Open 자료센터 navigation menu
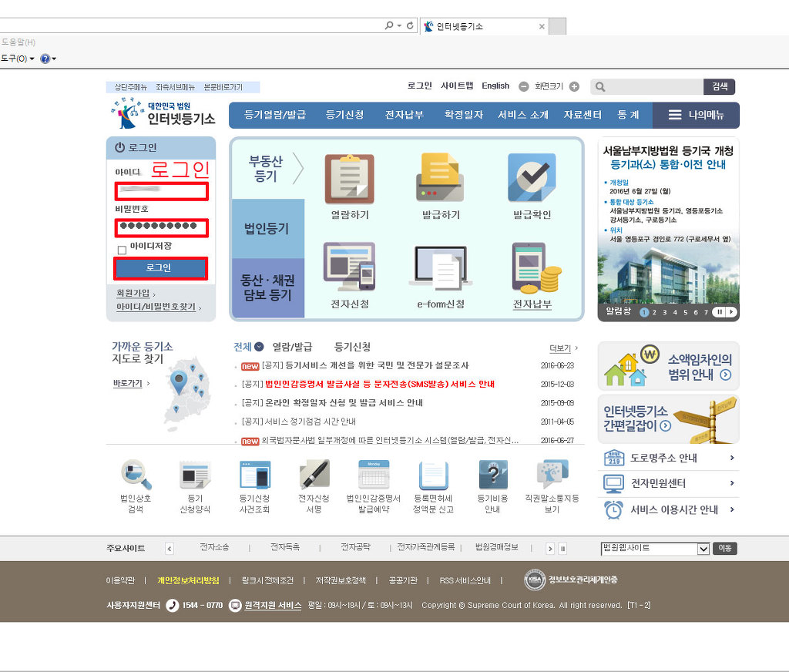The height and width of the screenshot is (672, 789). (583, 115)
